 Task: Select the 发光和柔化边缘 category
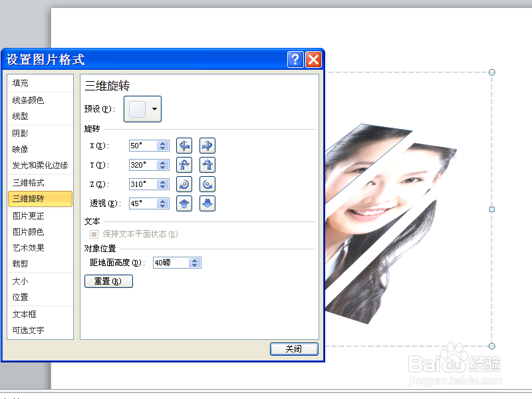coord(40,166)
